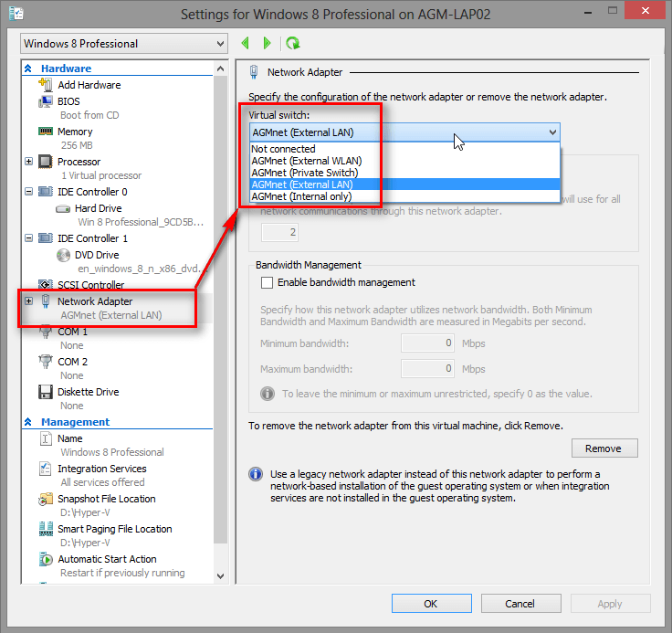Click the Smart Paging File Location icon
Screen dimensions: 672x633
tap(46, 529)
